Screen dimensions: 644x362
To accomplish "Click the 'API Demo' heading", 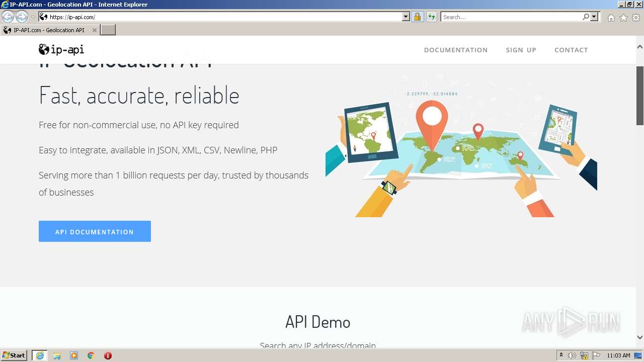I will 318,322.
